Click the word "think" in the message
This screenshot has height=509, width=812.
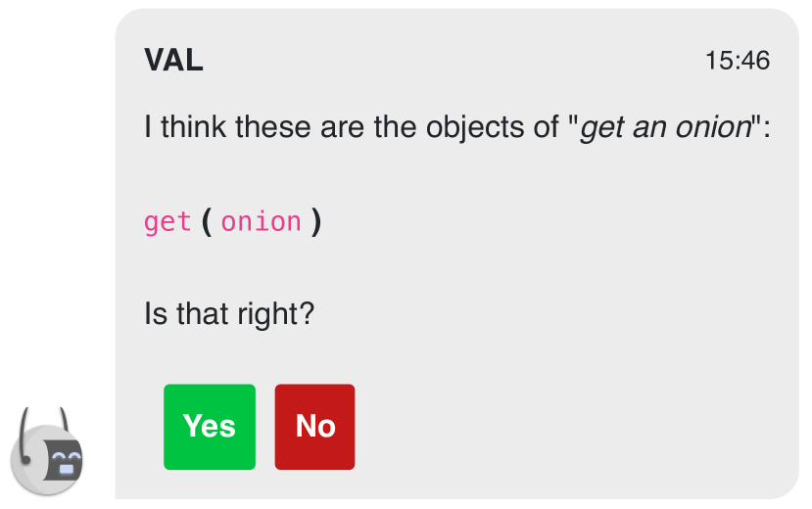[193, 126]
